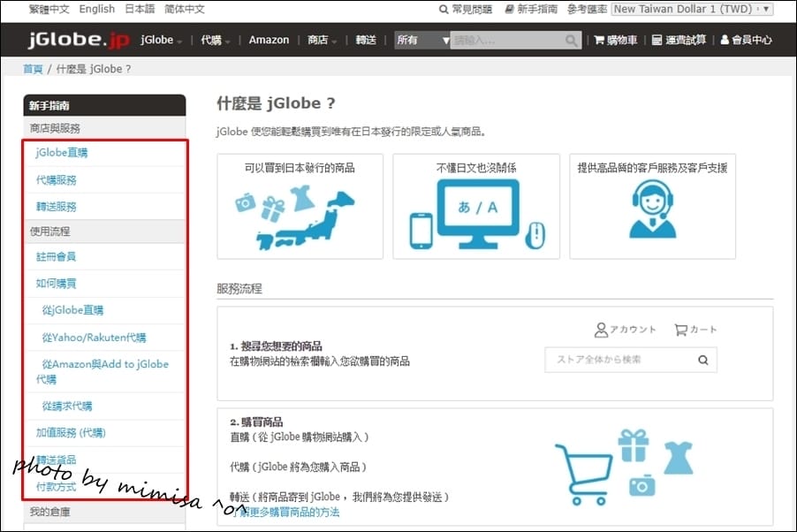Image resolution: width=797 pixels, height=532 pixels.
Task: Open the shopping cart (購物車)
Action: (615, 40)
